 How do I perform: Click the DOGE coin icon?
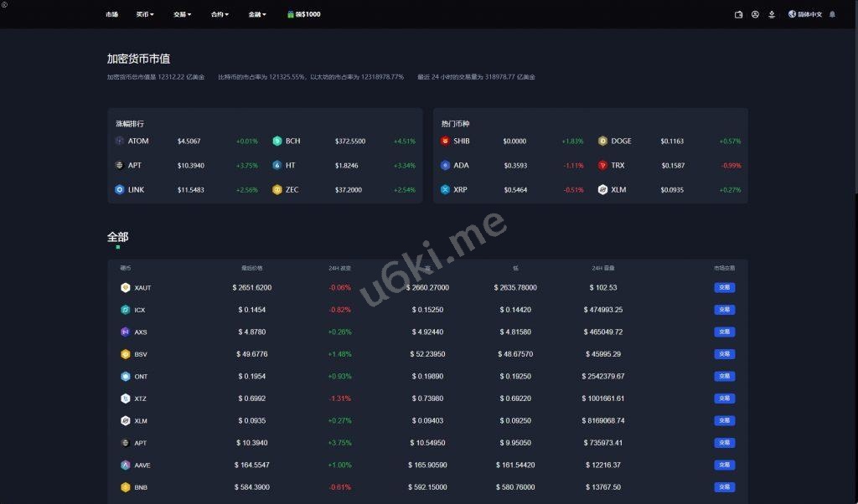602,141
